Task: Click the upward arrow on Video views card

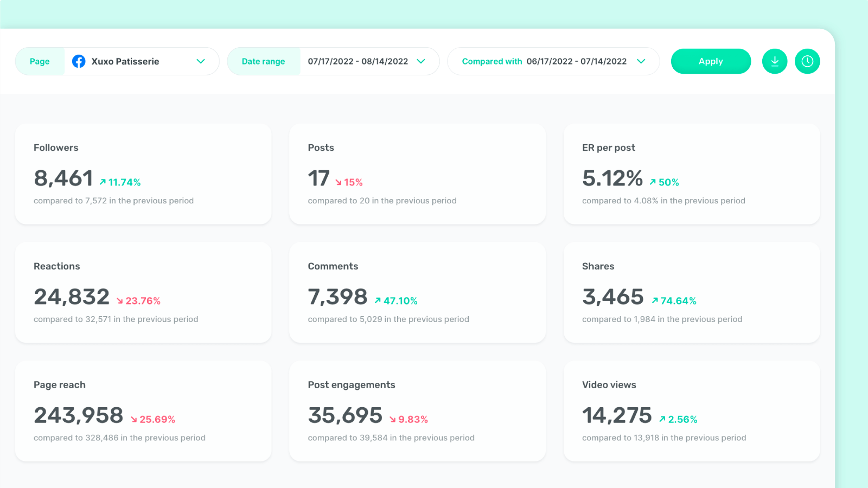Action: (x=662, y=418)
